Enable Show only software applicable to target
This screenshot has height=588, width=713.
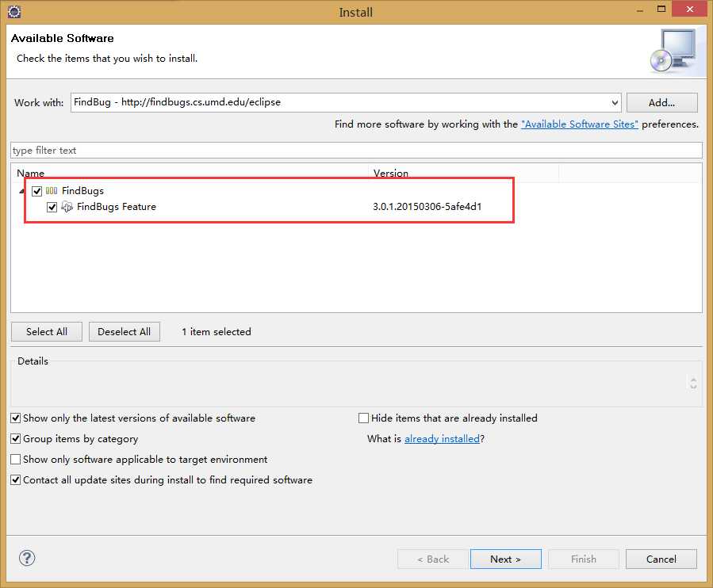15,460
